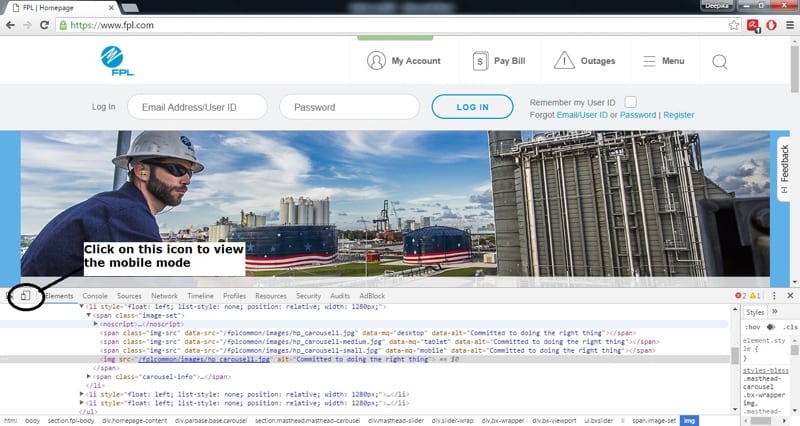800x426 pixels.
Task: Open the DevTools more options menu
Action: [774, 296]
